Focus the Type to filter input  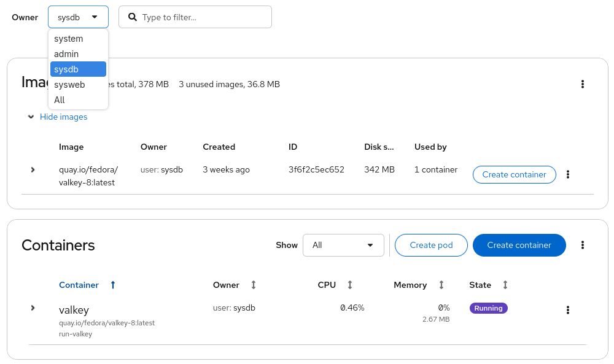click(x=203, y=17)
